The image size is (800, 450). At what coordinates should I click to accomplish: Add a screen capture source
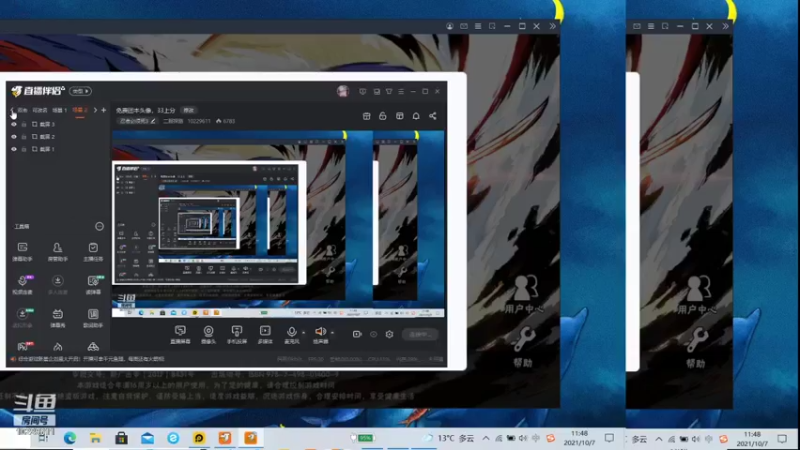180,335
